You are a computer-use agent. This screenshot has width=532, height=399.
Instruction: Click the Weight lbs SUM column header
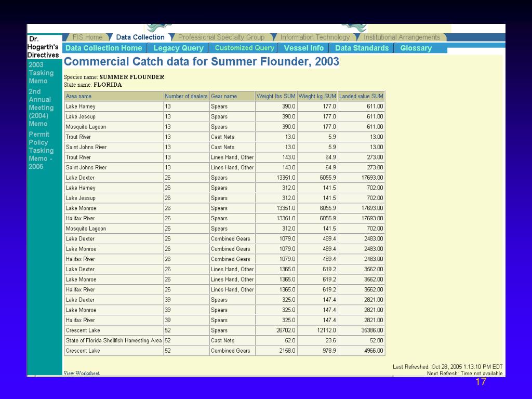click(x=276, y=96)
